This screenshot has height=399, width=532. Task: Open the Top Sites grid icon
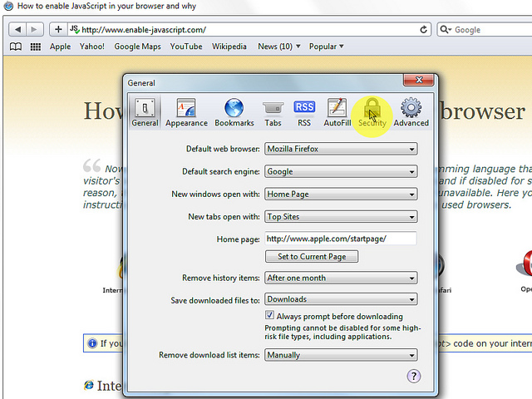(36, 47)
